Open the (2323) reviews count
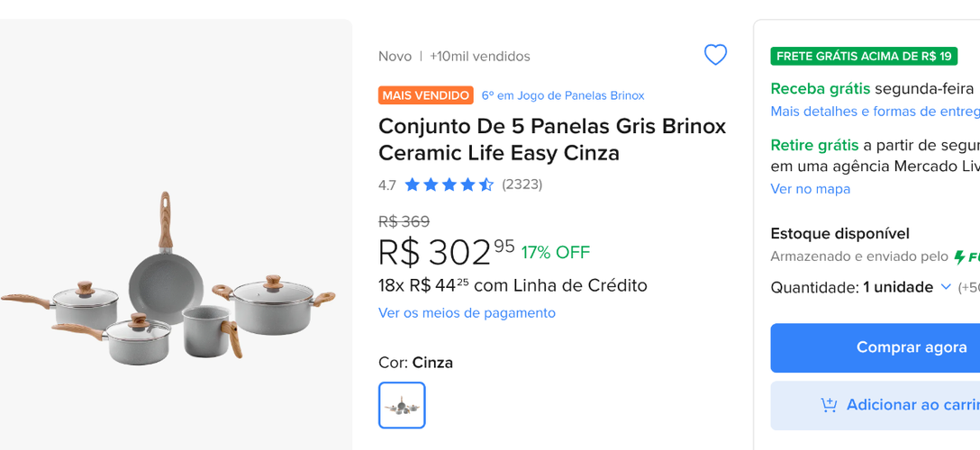Viewport: 980px width, 450px height. tap(522, 184)
